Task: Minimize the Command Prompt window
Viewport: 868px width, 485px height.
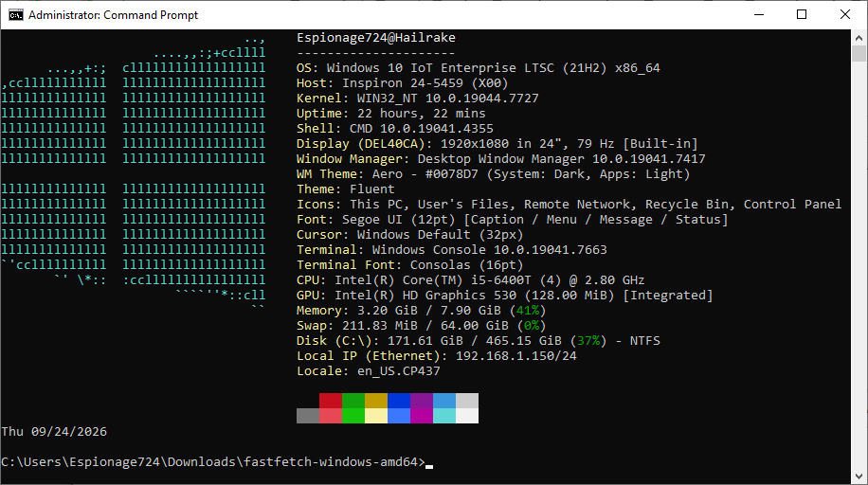Action: (759, 15)
